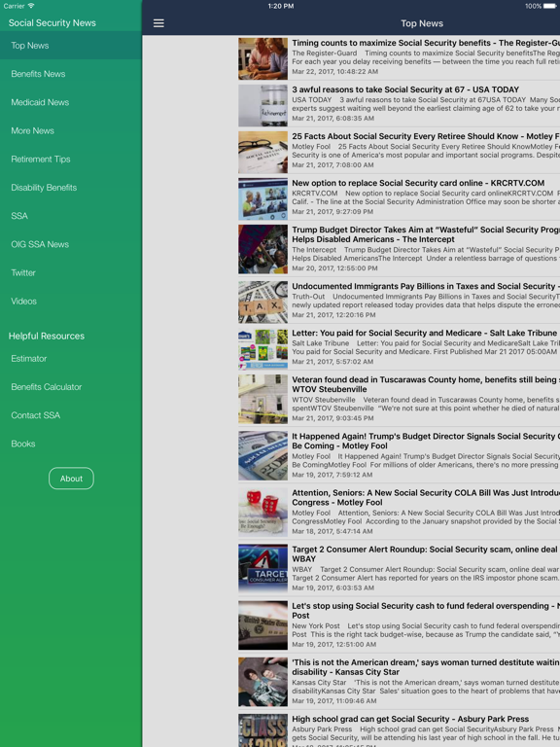Open the Books resource
The height and width of the screenshot is (747, 560).
pos(71,444)
